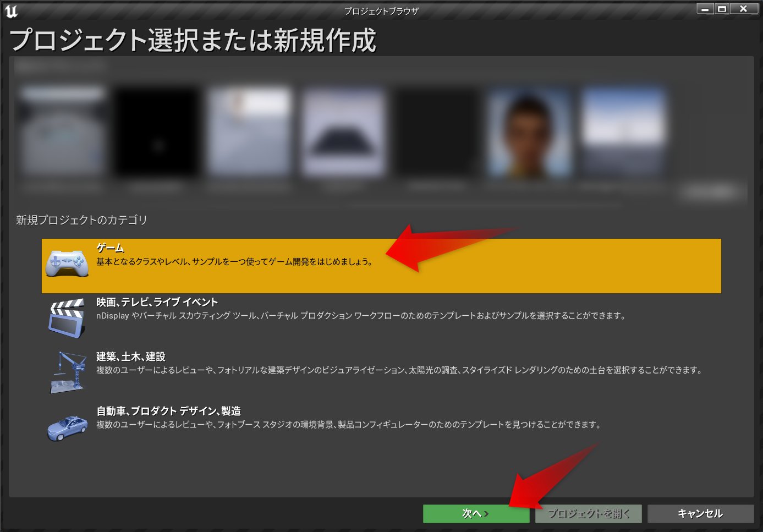The width and height of the screenshot is (763, 532).
Task: Select the portrait face project thumbnail
Action: [529, 132]
